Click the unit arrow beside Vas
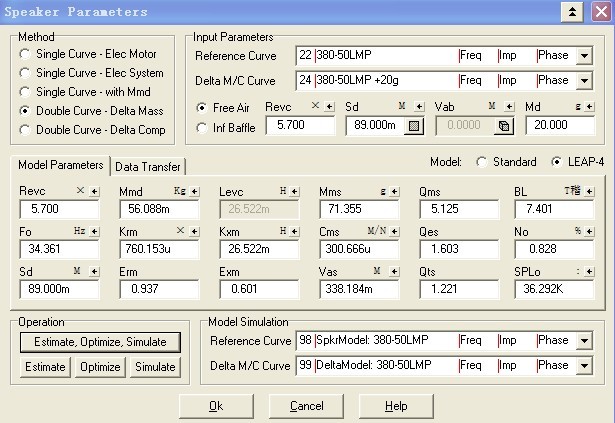Viewport: 615px width, 423px height. click(393, 271)
